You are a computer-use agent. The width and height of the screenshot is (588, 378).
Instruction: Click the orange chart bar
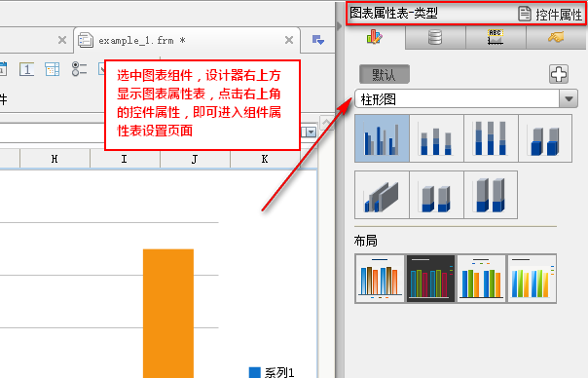[x=168, y=313]
